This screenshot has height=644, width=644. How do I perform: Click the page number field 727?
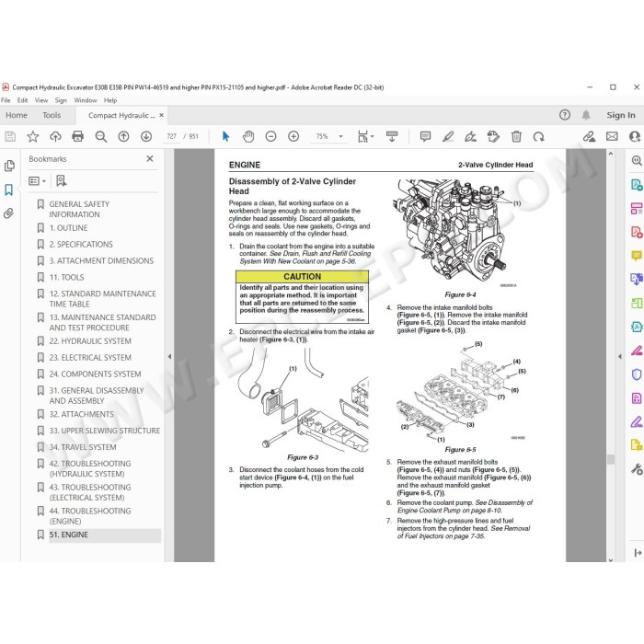point(171,136)
